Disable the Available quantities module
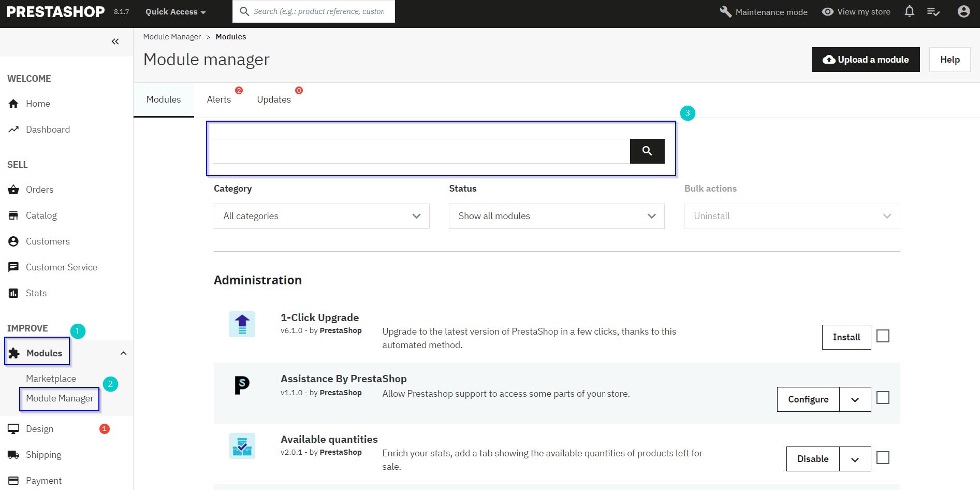 (x=813, y=459)
